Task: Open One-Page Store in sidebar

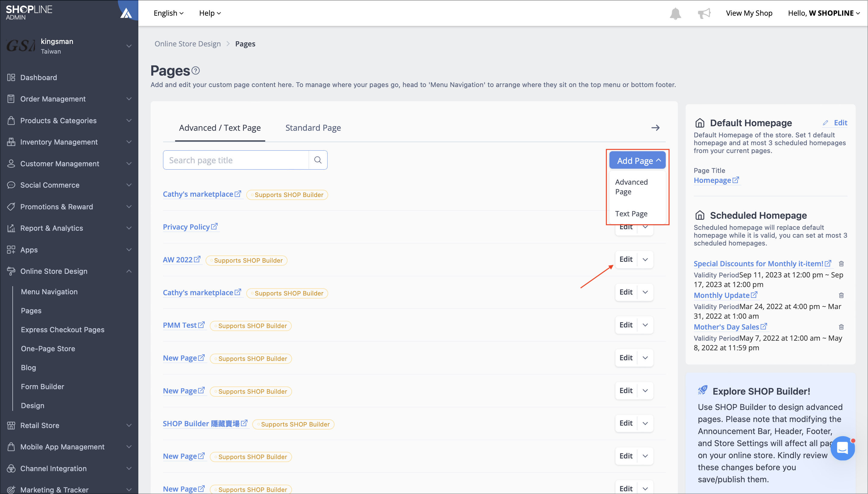Action: point(48,349)
